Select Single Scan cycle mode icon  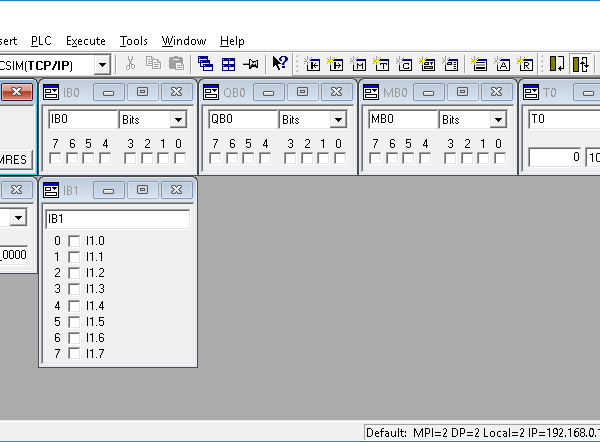pos(557,64)
